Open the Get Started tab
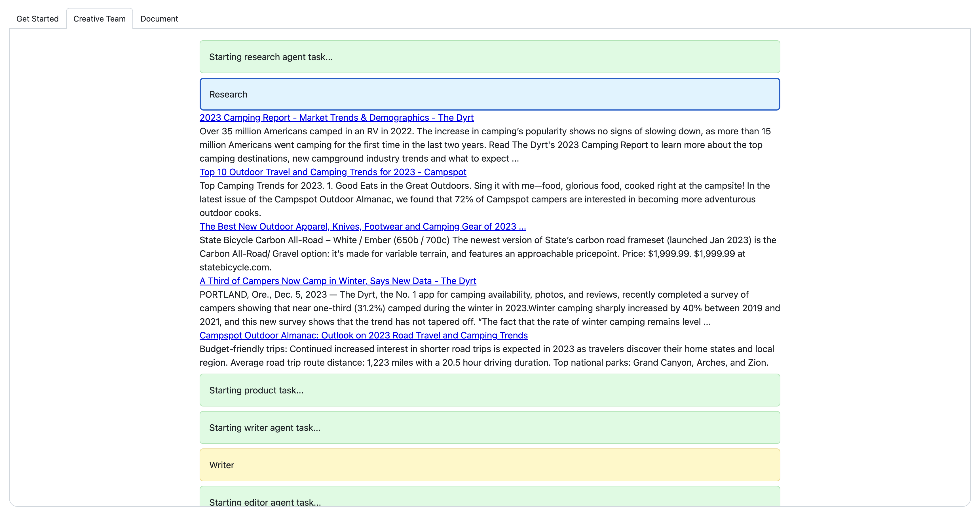 coord(37,19)
